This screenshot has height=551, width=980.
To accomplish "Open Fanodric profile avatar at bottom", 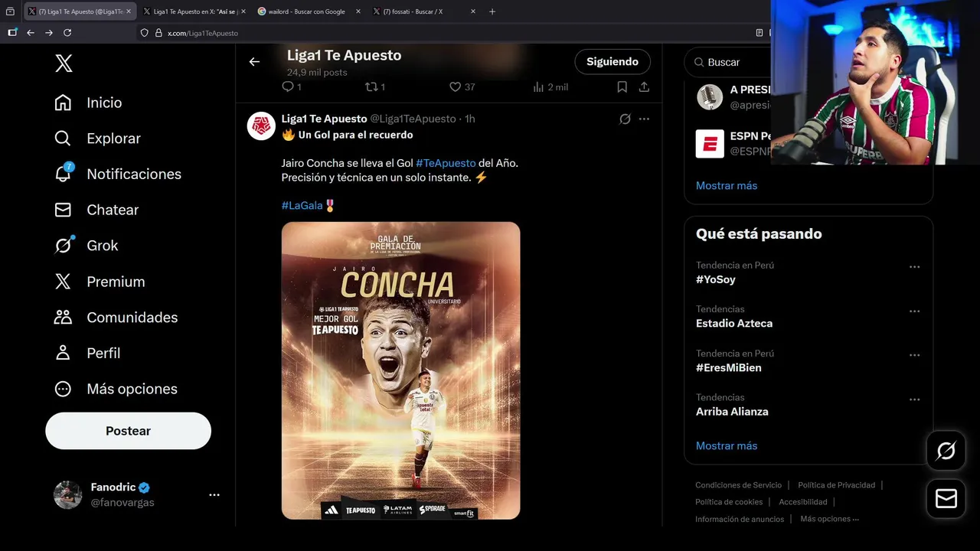I will pos(67,495).
